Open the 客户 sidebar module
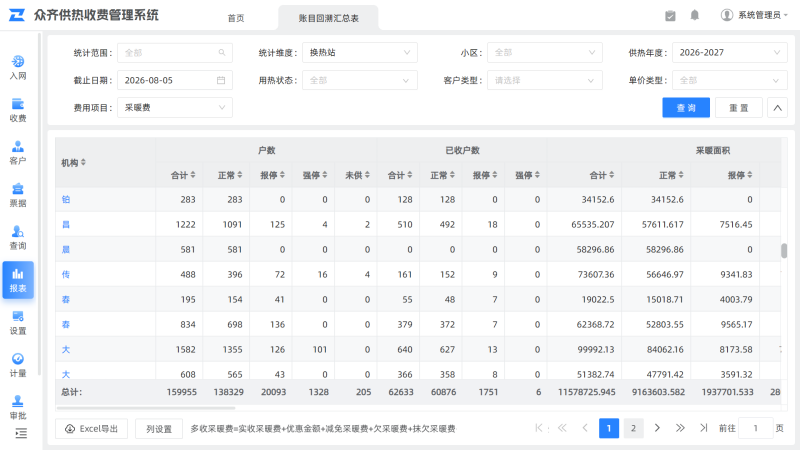The width and height of the screenshot is (800, 450). tap(18, 153)
